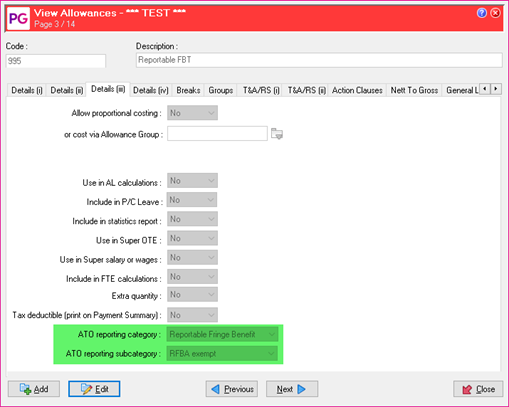Close the dialog using the red X icon
This screenshot has width=509, height=407.
[x=496, y=13]
